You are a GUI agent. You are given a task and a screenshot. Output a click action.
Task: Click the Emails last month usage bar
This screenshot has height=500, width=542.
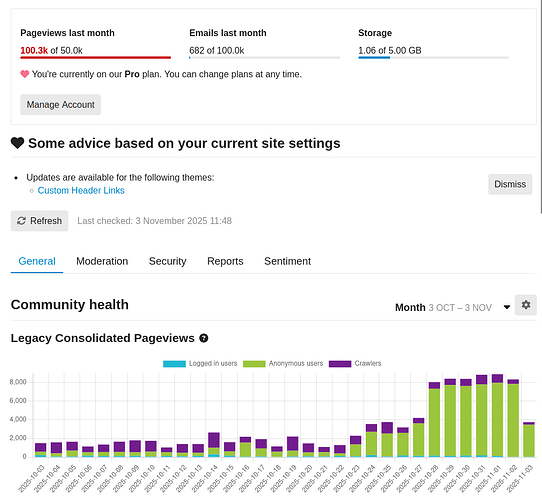pos(265,57)
